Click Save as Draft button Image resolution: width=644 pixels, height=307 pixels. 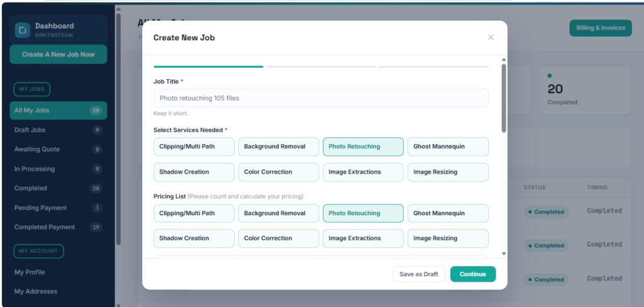click(419, 274)
